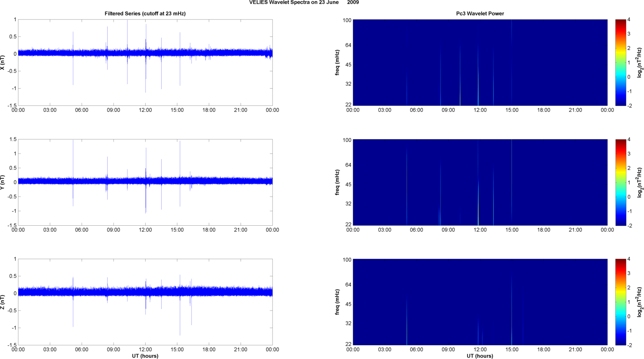The image size is (644, 359).
Task: Select the 'Filtered Series (cutoff at 23 mHz)' heading
Action: [145, 13]
